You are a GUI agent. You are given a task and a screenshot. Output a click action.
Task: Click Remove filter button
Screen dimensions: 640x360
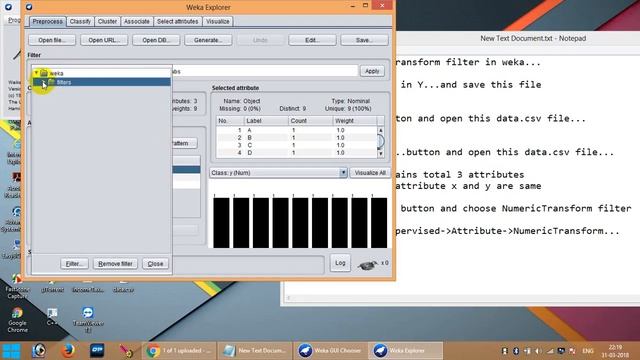[x=115, y=264]
